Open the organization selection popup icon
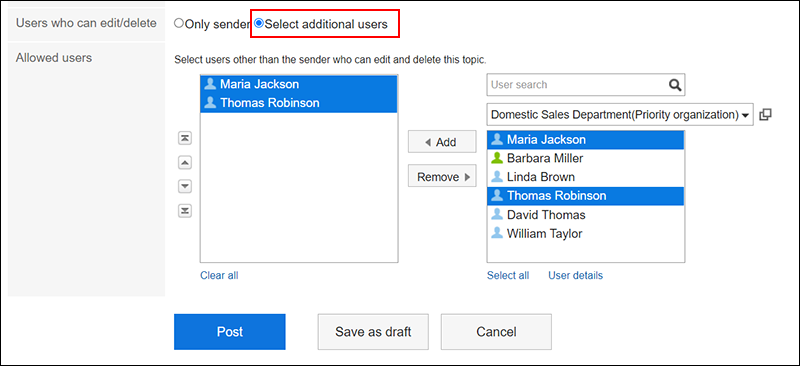 coord(765,115)
